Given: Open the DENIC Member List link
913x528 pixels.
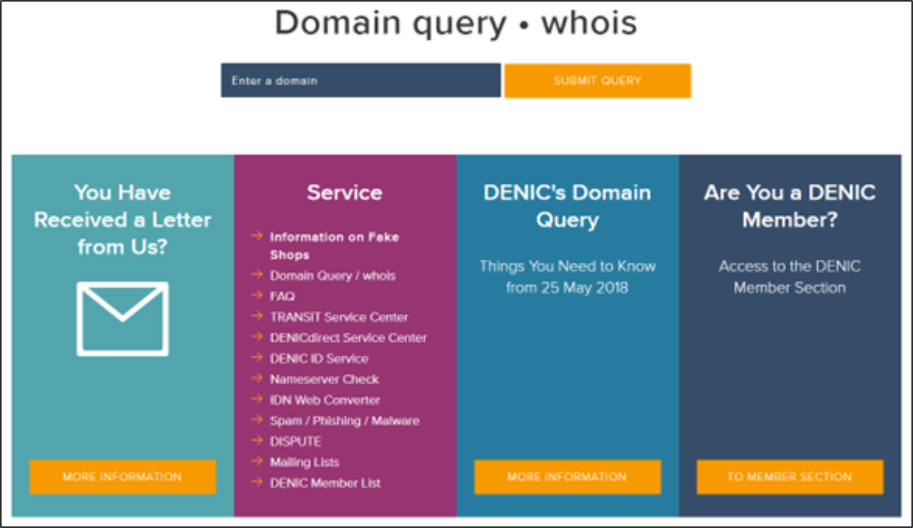Looking at the screenshot, I should coord(325,483).
